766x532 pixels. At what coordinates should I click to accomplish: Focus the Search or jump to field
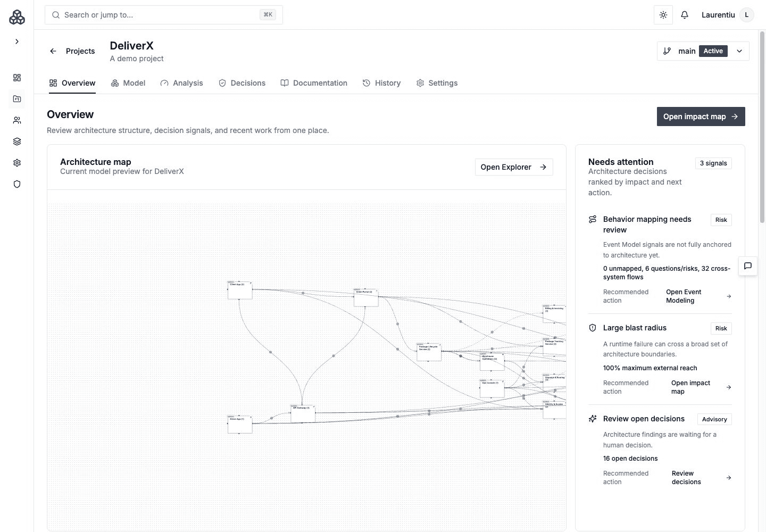click(164, 15)
